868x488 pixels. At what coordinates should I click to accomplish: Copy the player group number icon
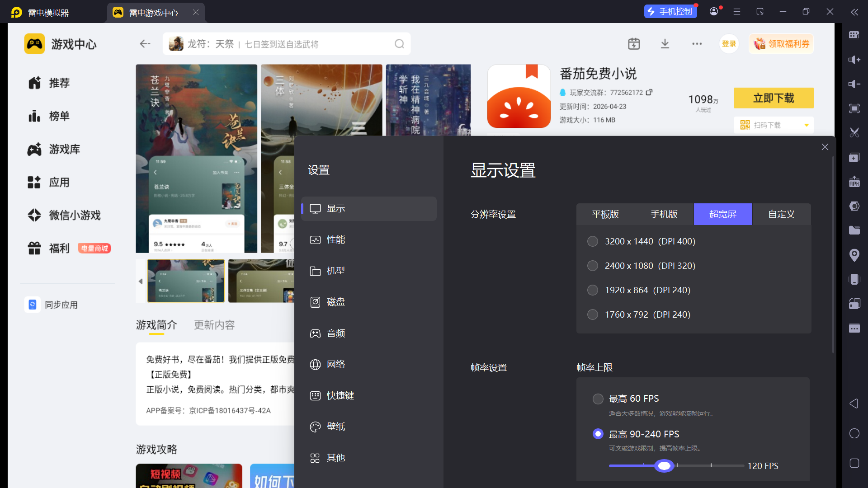click(x=649, y=92)
